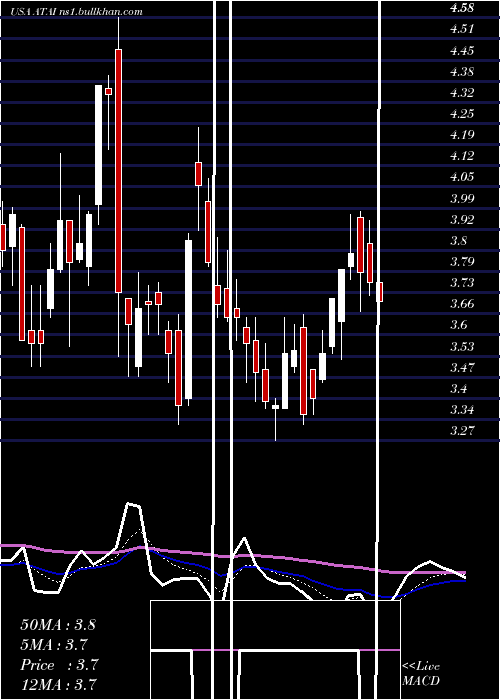Click the 50MA : 3.8 readout

point(58,625)
